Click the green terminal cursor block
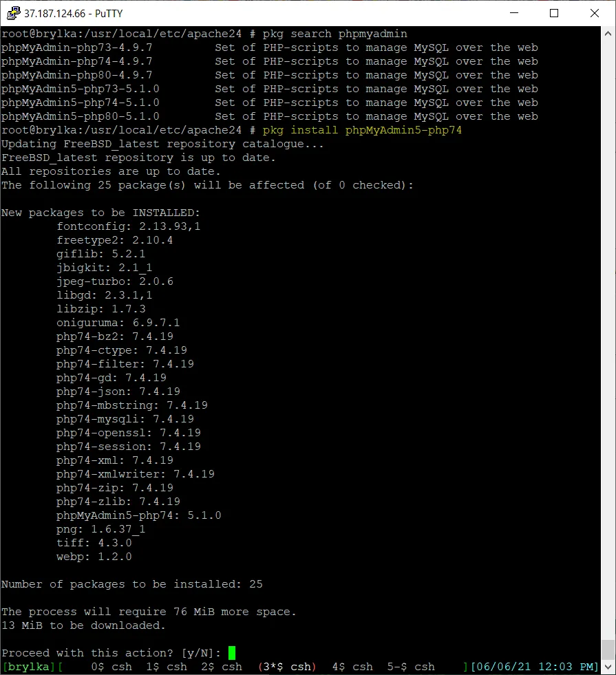This screenshot has width=616, height=675. [x=231, y=653]
